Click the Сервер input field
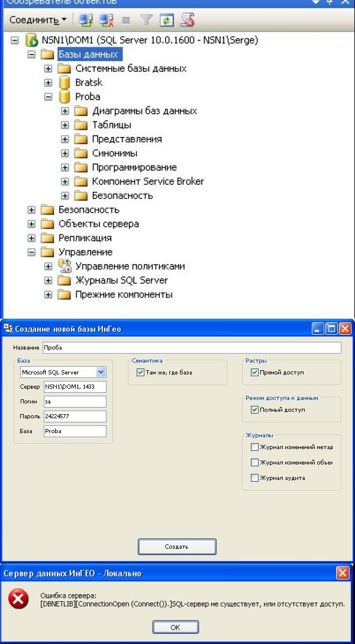This screenshot has width=355, height=644. [x=75, y=387]
